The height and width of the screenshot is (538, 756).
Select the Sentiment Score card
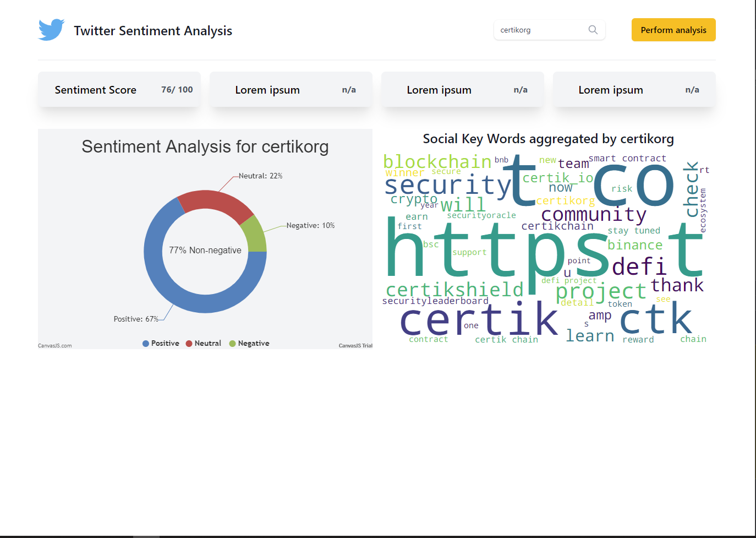pos(119,89)
